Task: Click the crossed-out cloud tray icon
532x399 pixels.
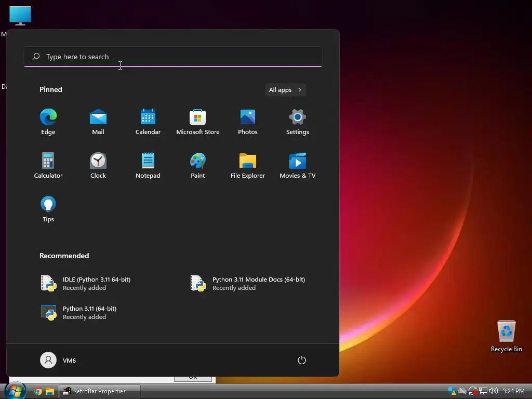Action: click(462, 391)
